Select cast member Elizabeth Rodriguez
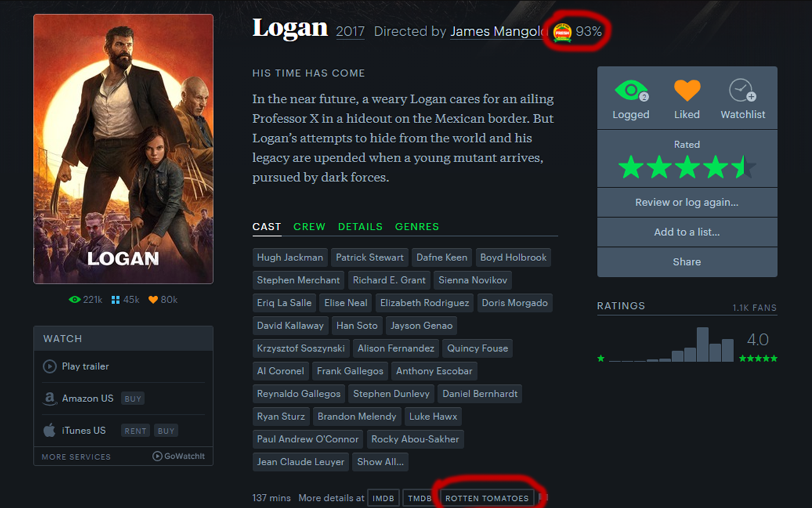Screen dimensions: 812x508 tap(425, 303)
